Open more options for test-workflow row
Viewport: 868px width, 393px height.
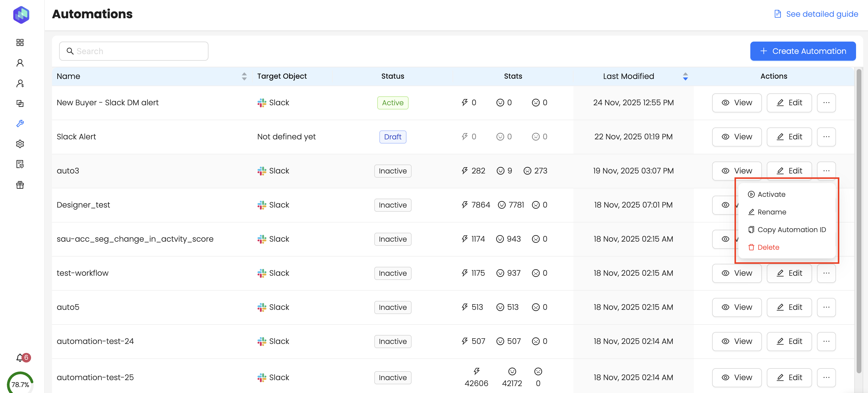tap(826, 273)
